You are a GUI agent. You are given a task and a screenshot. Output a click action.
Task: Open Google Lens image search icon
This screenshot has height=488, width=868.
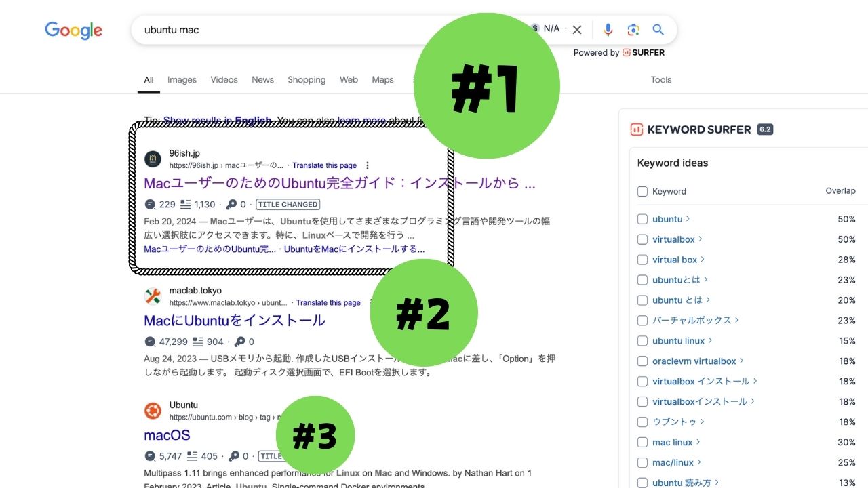coord(633,30)
